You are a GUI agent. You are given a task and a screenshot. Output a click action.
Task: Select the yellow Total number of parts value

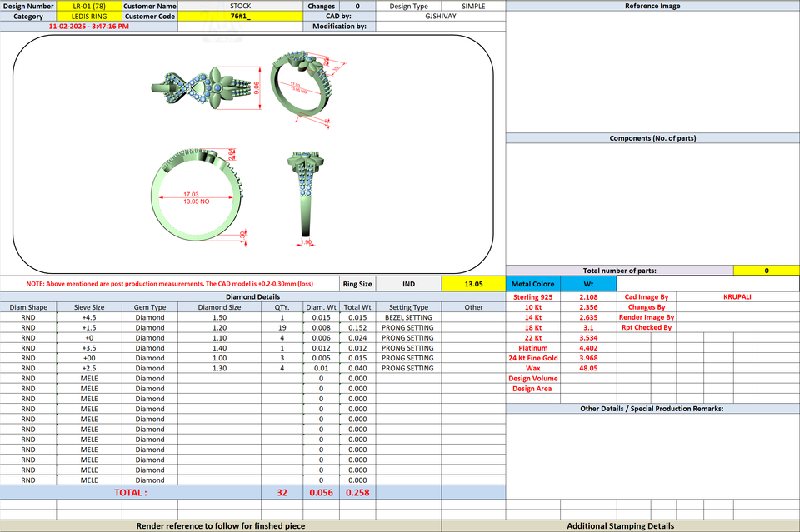point(767,271)
